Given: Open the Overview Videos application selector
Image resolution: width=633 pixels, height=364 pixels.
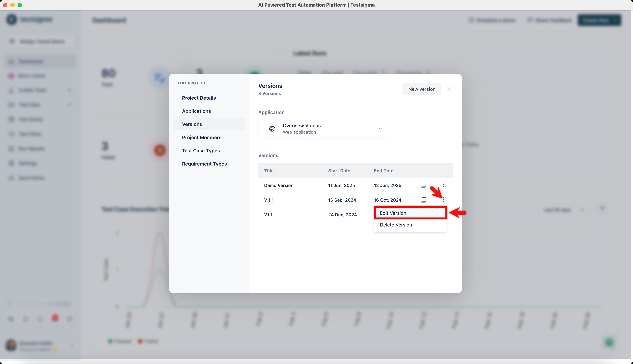Looking at the screenshot, I should 323,129.
